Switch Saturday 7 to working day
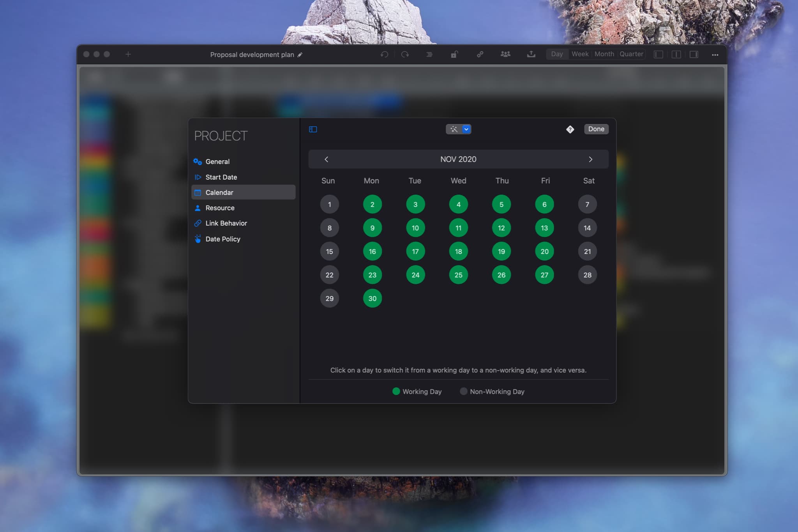This screenshot has width=798, height=532. tap(587, 204)
